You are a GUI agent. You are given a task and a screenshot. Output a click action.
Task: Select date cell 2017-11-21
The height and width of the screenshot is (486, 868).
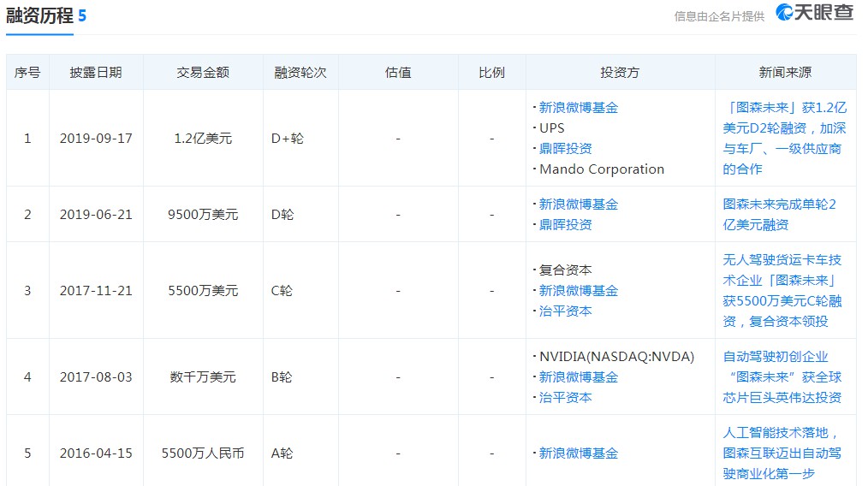[96, 291]
